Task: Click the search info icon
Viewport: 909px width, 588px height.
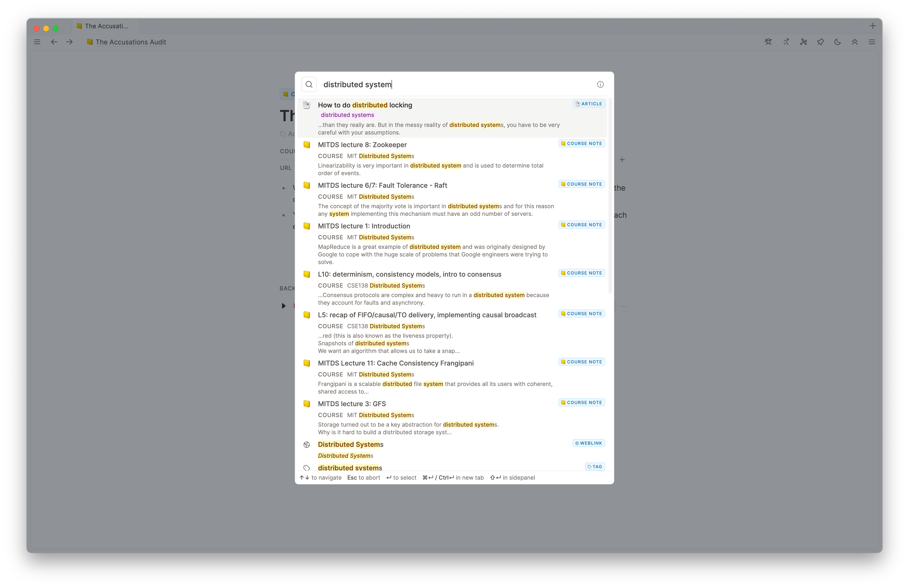Action: [600, 84]
